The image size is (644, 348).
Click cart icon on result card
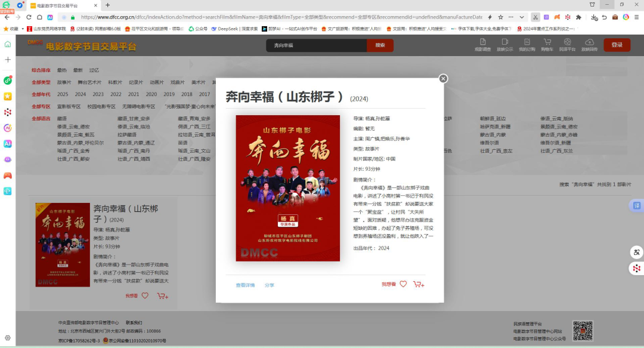click(163, 295)
